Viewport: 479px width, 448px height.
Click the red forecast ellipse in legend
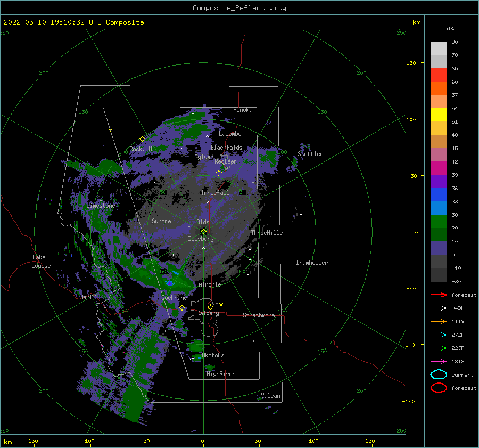[x=439, y=387]
